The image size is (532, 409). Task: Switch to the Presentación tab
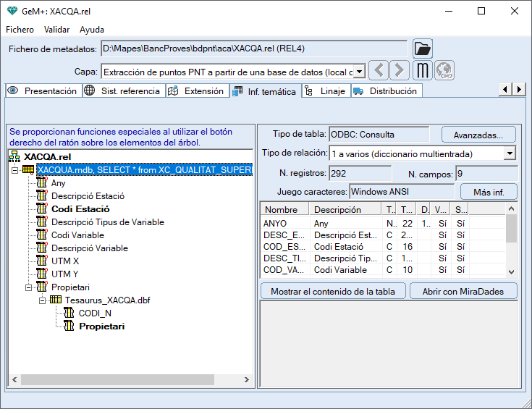tap(43, 91)
